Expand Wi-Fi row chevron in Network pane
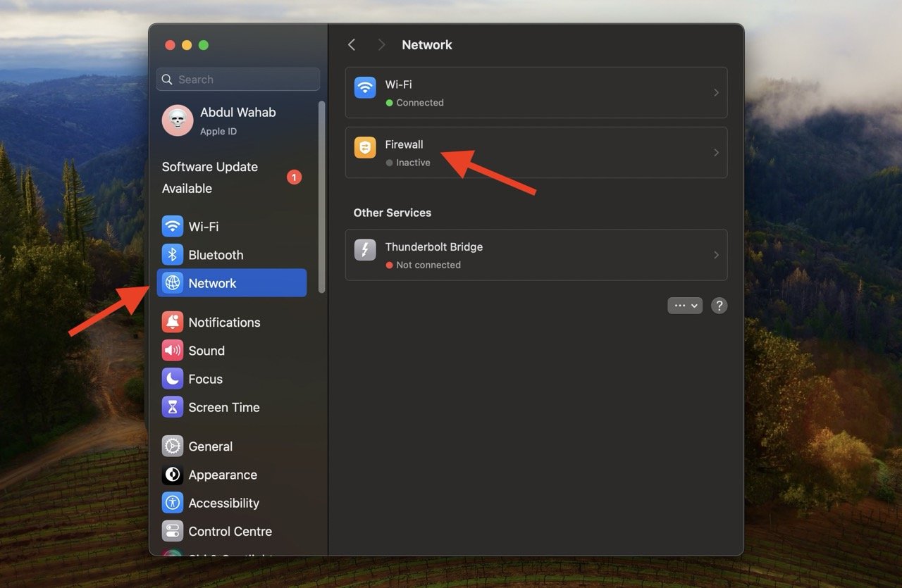The height and width of the screenshot is (588, 902). click(x=716, y=93)
